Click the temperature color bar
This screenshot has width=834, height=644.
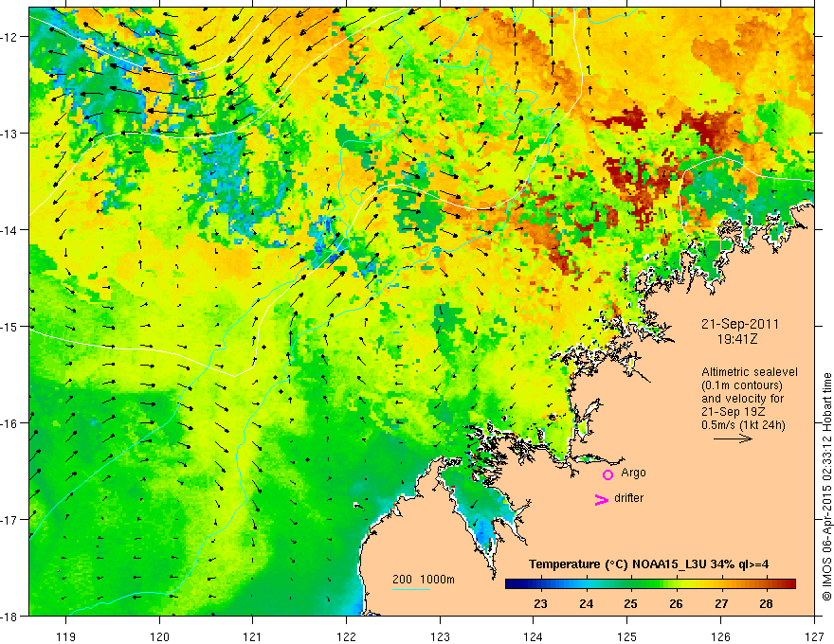[650, 584]
